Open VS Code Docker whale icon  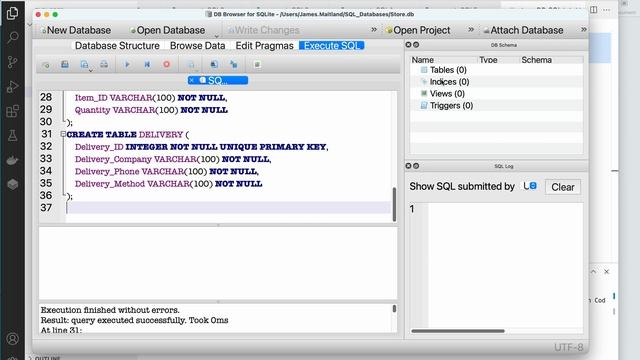pyautogui.click(x=13, y=160)
